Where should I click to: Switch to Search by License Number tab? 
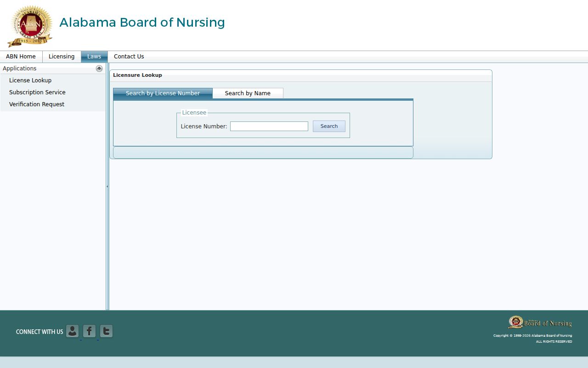tap(163, 93)
